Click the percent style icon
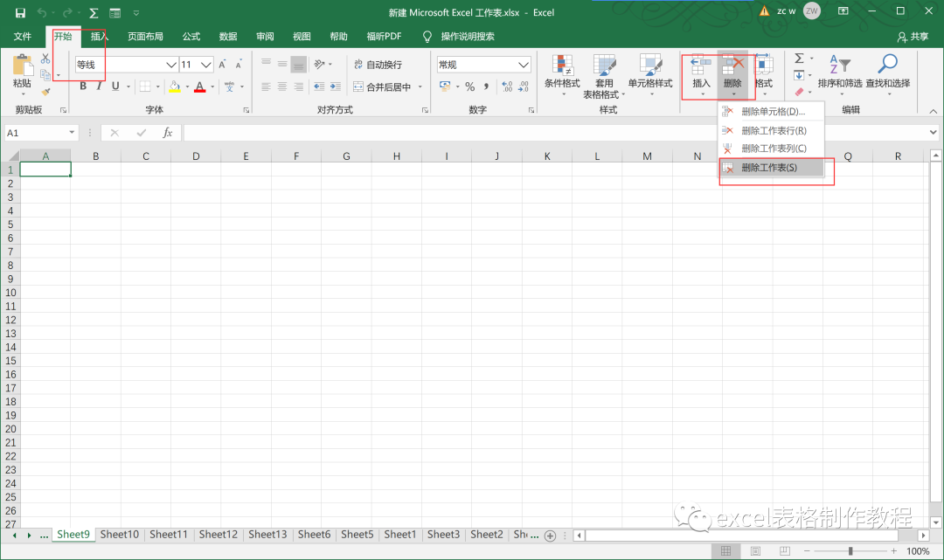Image resolution: width=944 pixels, height=560 pixels. (x=469, y=86)
